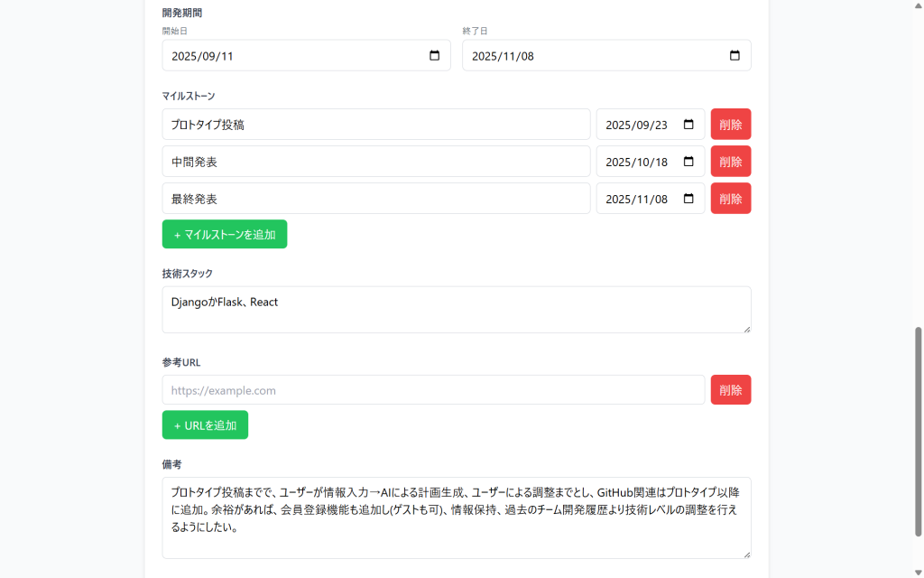Viewport: 924px width, 578px height.
Task: Open calendar icon for プロトタイプ投稿 milestone date
Action: click(688, 125)
